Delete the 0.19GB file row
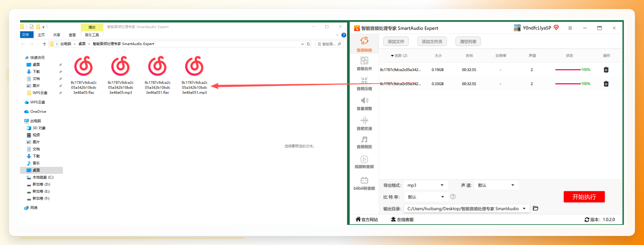The image size is (644, 245). (606, 70)
